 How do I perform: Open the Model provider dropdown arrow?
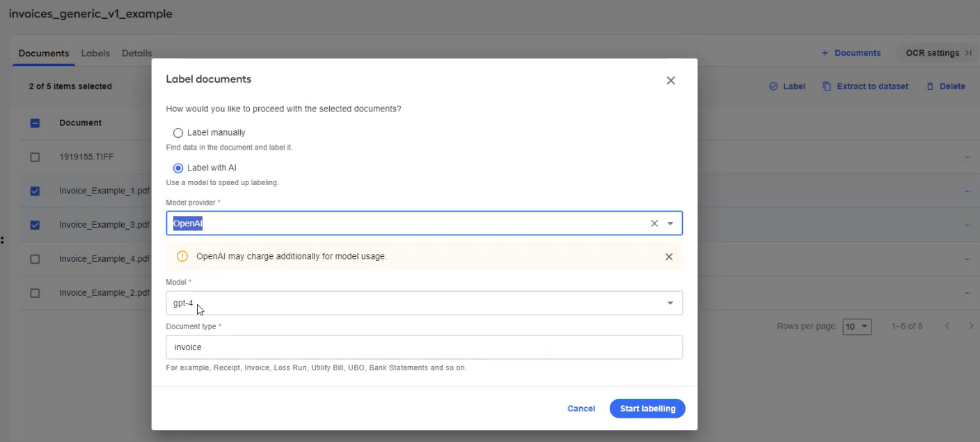pos(670,223)
